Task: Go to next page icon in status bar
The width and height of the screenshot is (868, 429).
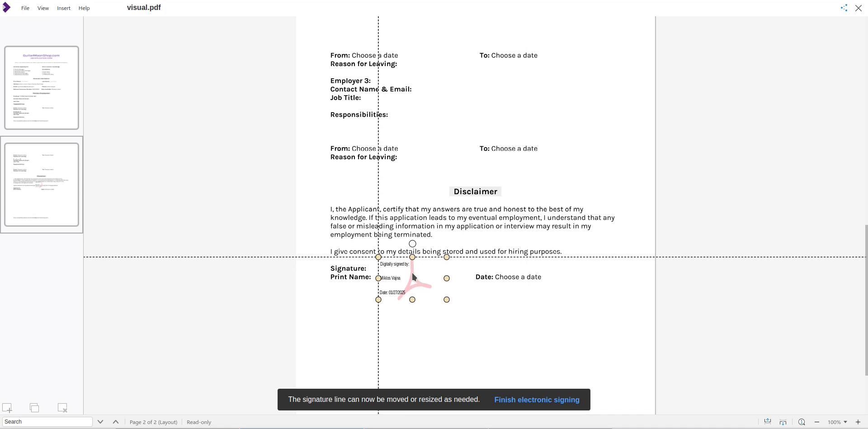Action: click(x=783, y=422)
